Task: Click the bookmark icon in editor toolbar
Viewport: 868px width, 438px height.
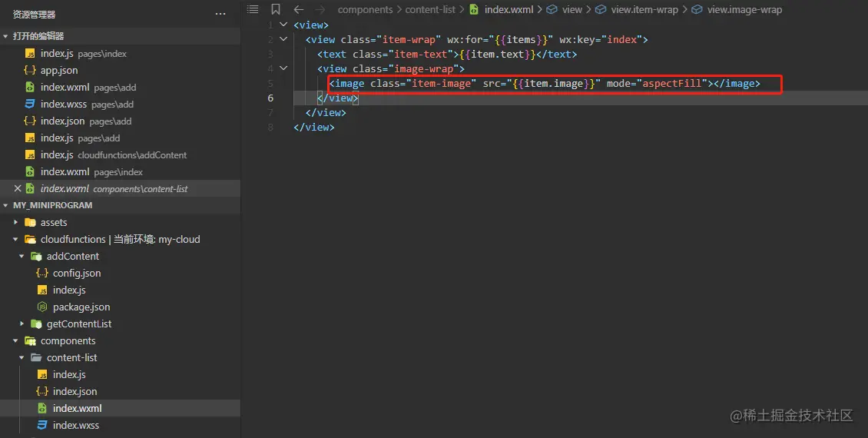Action: click(x=276, y=9)
